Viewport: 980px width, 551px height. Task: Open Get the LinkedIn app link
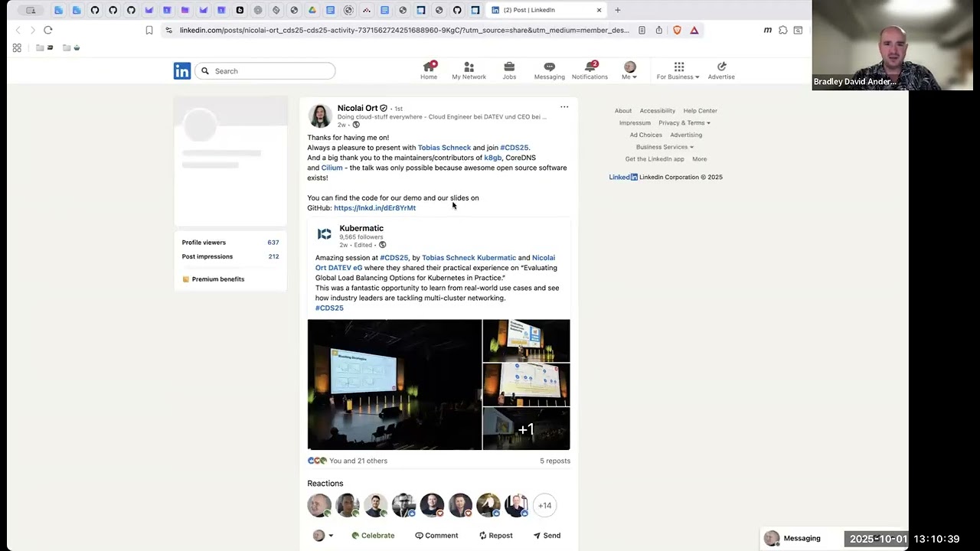(x=655, y=159)
